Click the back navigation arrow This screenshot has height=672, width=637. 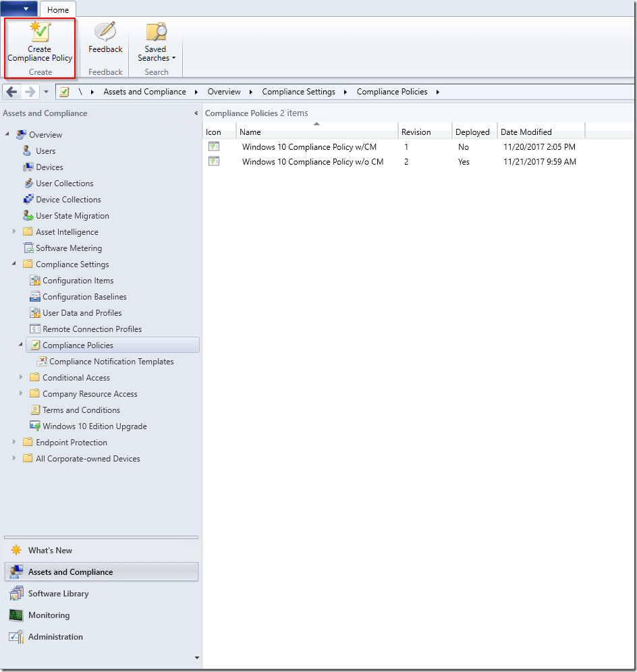pyautogui.click(x=12, y=92)
